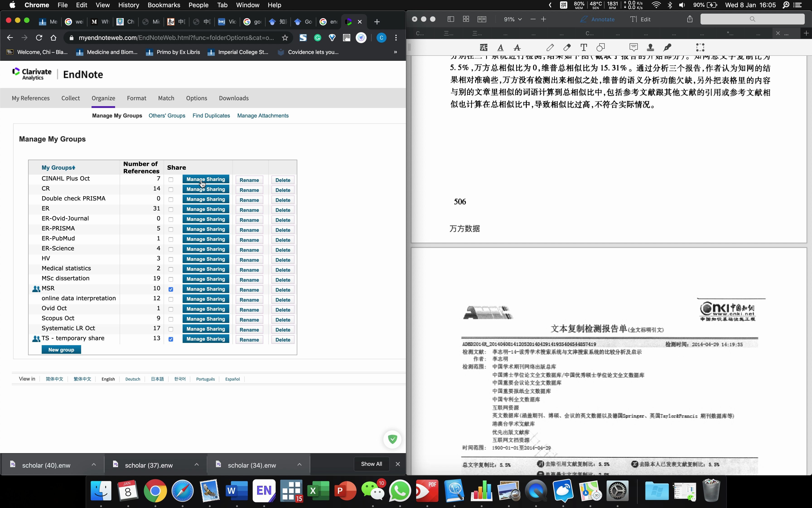Tick the share checkbox for ER group
The width and height of the screenshot is (812, 508).
point(171,210)
